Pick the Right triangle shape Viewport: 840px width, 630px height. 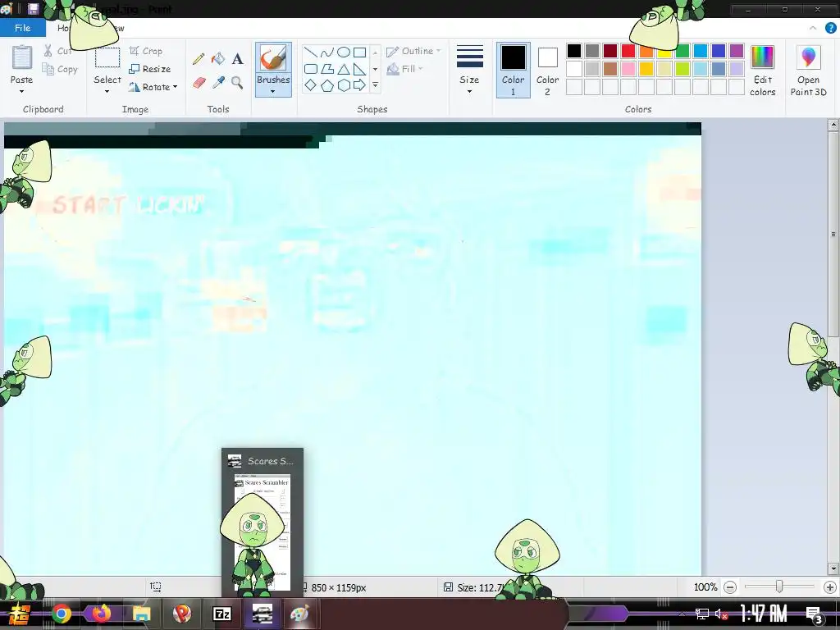pos(360,69)
